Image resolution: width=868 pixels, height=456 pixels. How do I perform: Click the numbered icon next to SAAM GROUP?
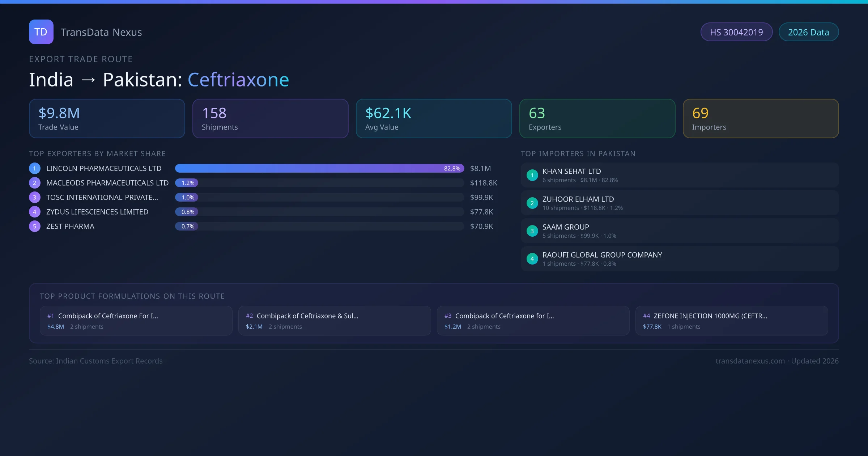[532, 231]
